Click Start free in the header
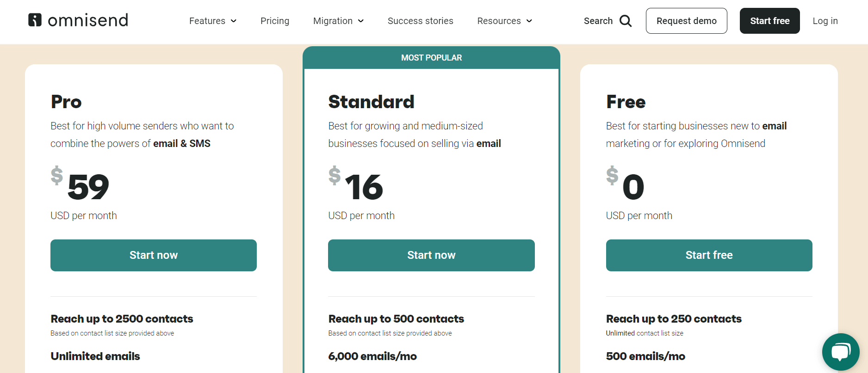Image resolution: width=868 pixels, height=373 pixels. pos(770,21)
